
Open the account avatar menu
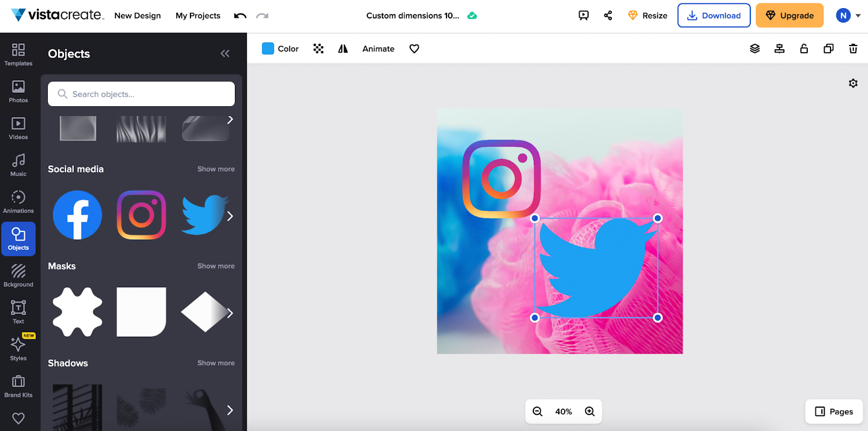click(848, 16)
